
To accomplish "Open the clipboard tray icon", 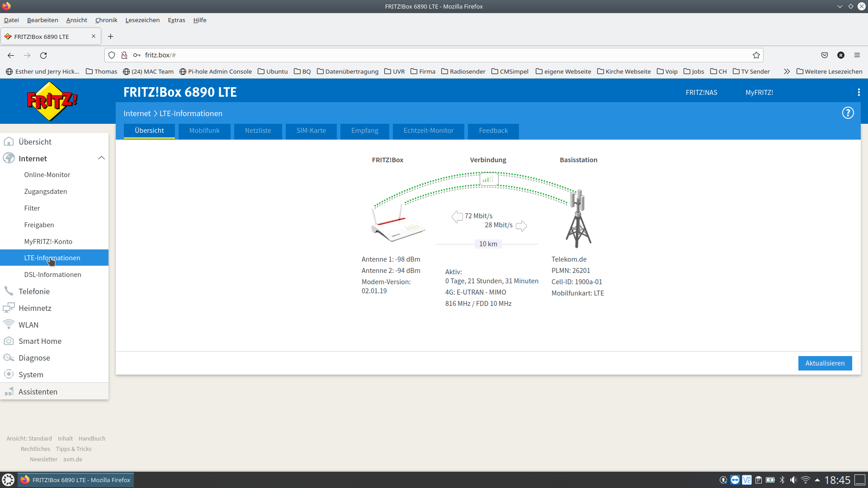I will [759, 480].
